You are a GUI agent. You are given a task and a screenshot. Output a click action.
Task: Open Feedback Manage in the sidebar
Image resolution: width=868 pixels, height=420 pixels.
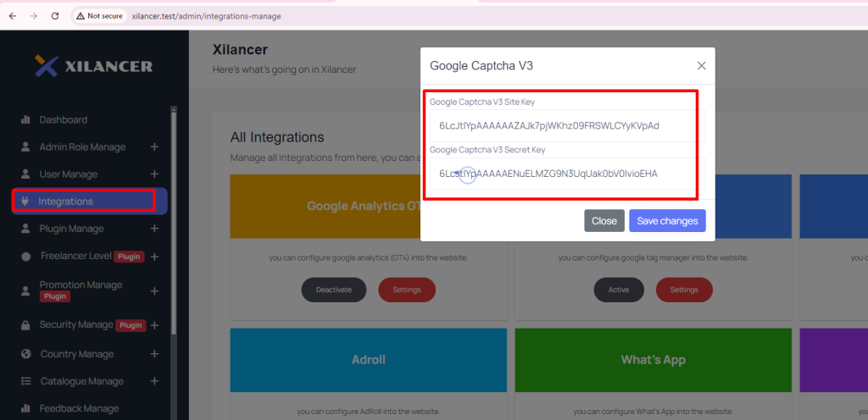point(79,408)
